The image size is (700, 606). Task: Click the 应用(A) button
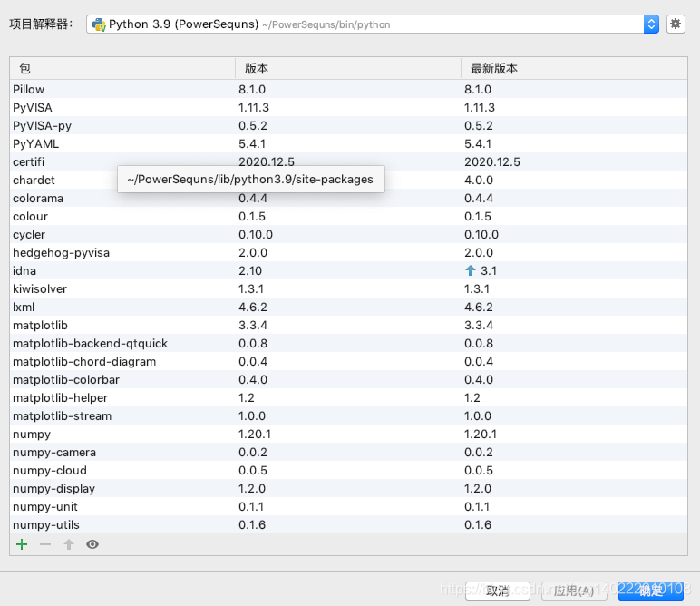point(574,591)
